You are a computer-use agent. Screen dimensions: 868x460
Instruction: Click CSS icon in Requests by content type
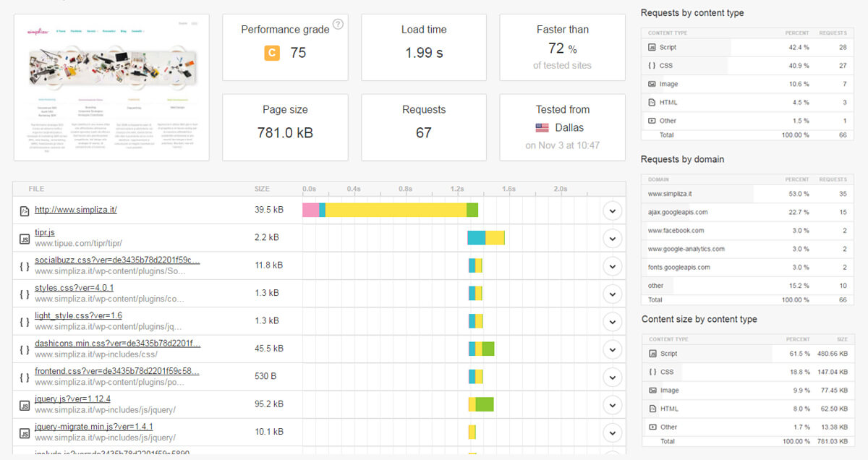click(652, 65)
